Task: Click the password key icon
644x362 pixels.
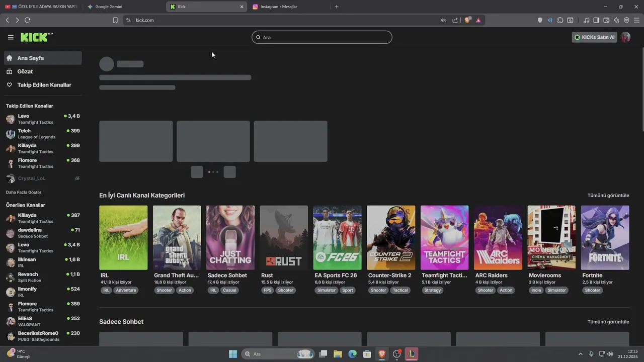Action: [x=444, y=20]
